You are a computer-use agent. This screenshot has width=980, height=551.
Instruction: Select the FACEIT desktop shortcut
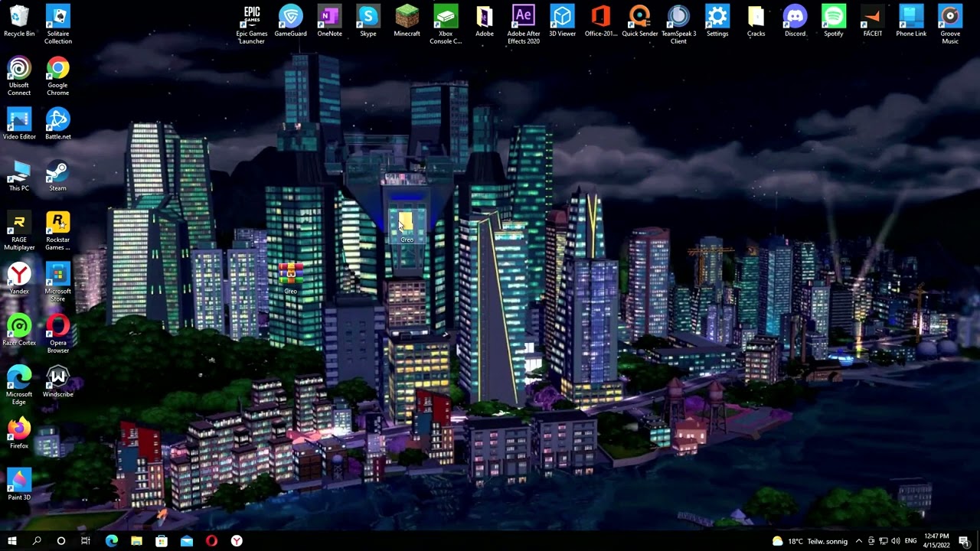[872, 21]
